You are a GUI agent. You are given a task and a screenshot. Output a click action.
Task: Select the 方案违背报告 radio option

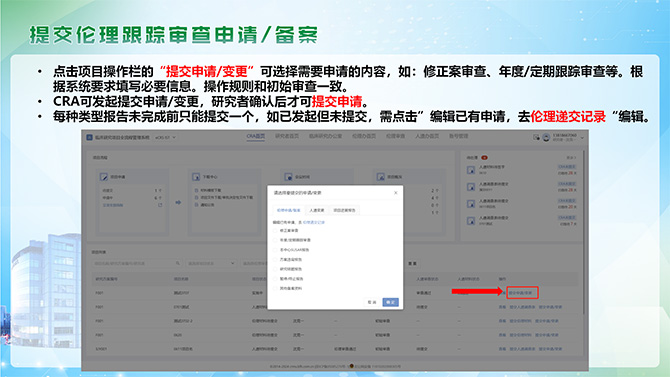(276, 259)
